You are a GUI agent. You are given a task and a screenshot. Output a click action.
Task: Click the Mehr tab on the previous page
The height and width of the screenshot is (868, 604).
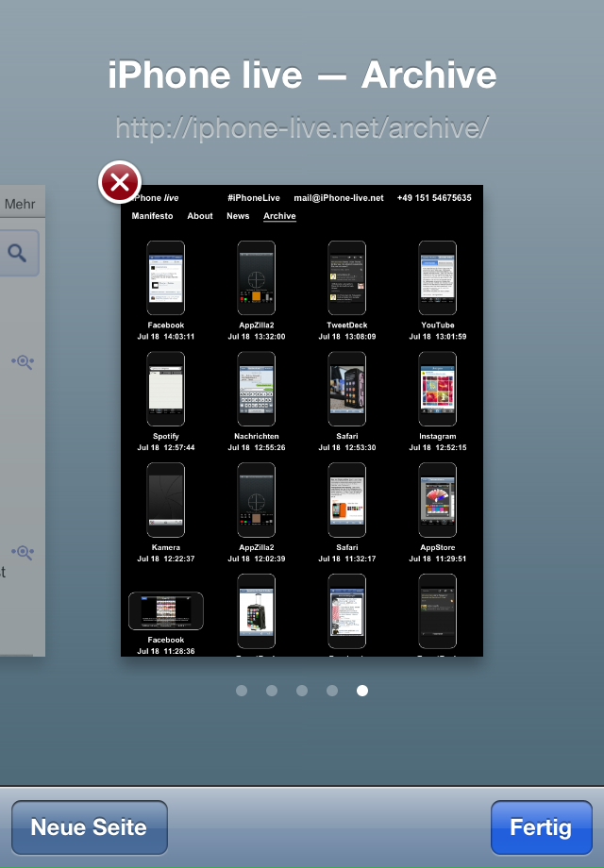point(20,204)
